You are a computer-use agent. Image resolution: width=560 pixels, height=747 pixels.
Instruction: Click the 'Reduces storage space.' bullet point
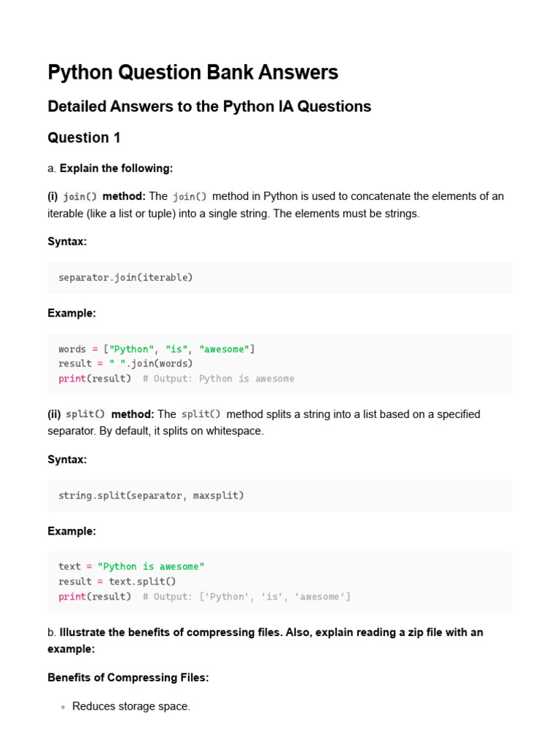[x=131, y=706]
